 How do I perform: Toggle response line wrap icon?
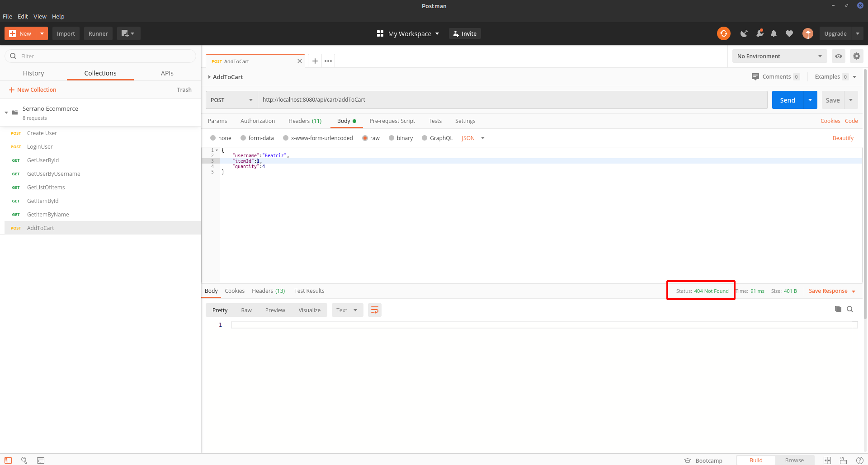click(375, 310)
